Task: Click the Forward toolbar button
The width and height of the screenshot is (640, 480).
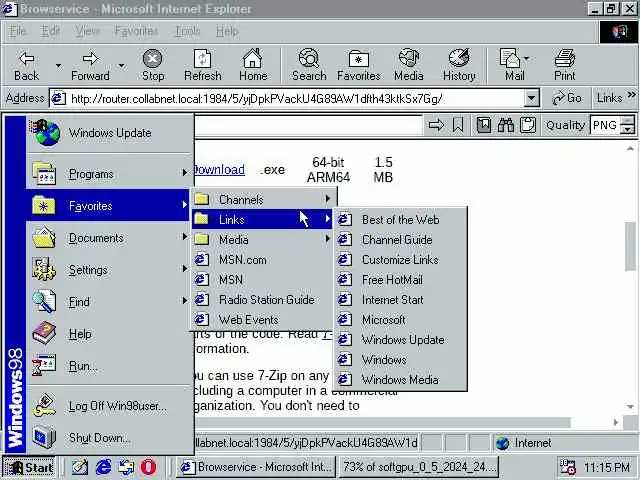Action: click(x=90, y=65)
